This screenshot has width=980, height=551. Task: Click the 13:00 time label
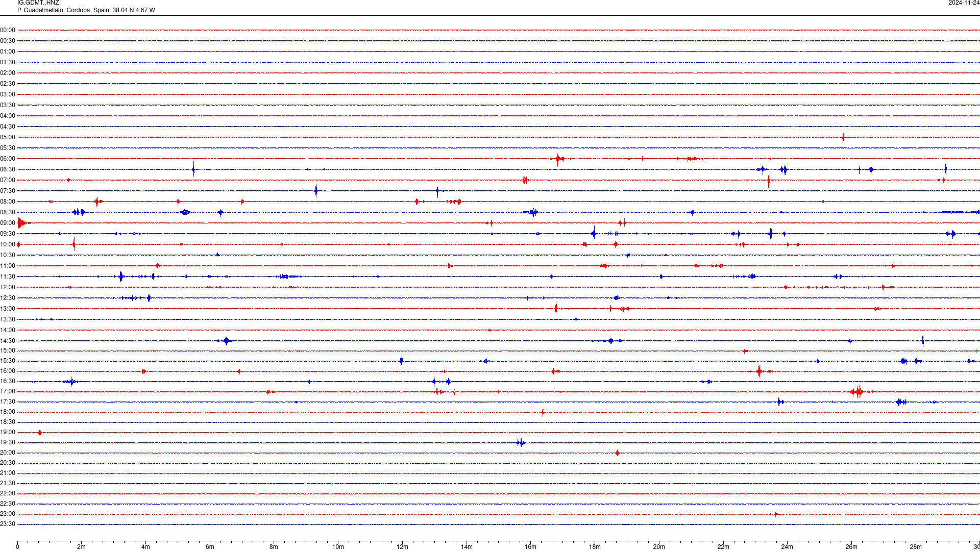tap(8, 309)
